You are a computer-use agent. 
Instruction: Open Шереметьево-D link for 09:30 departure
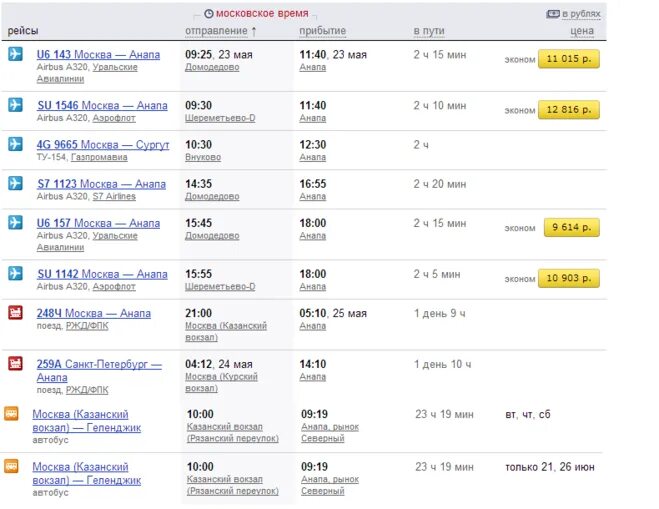tap(220, 118)
